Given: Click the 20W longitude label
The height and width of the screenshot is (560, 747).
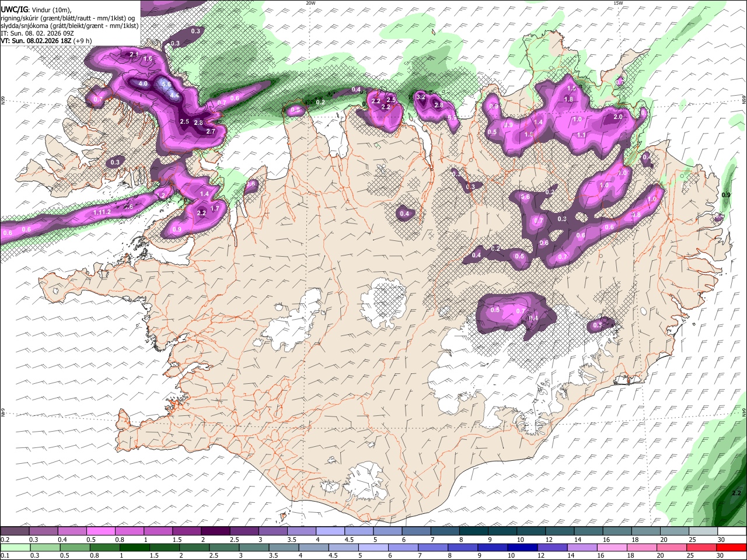Looking at the screenshot, I should pyautogui.click(x=310, y=3).
